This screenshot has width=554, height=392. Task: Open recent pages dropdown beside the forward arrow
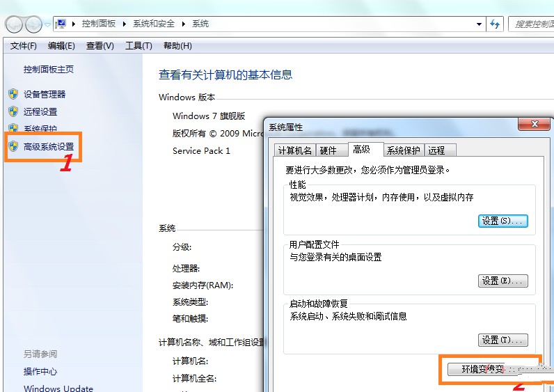[x=47, y=25]
